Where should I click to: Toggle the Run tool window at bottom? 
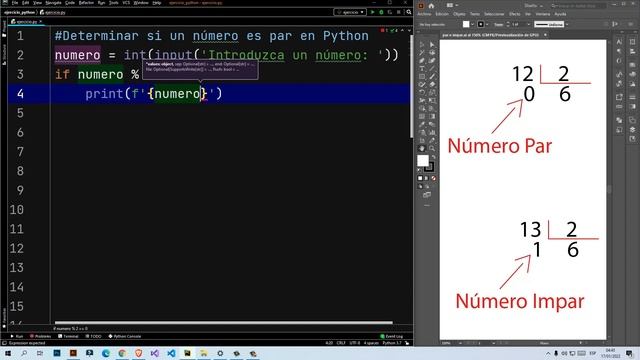[17, 336]
